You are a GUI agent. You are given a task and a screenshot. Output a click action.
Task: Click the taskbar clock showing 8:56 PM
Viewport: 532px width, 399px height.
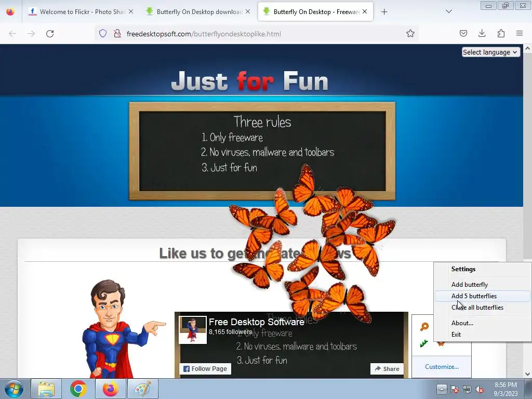[506, 389]
